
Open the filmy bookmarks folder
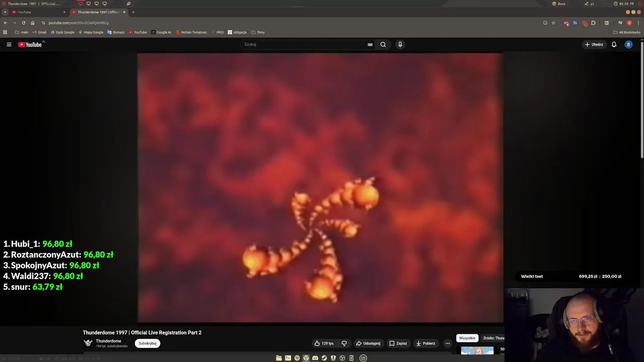click(x=258, y=32)
